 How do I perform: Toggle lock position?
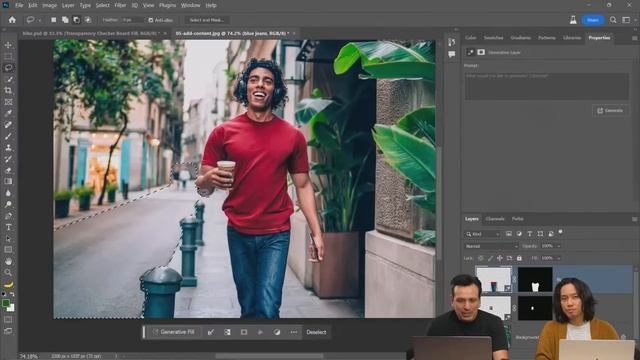click(x=500, y=258)
